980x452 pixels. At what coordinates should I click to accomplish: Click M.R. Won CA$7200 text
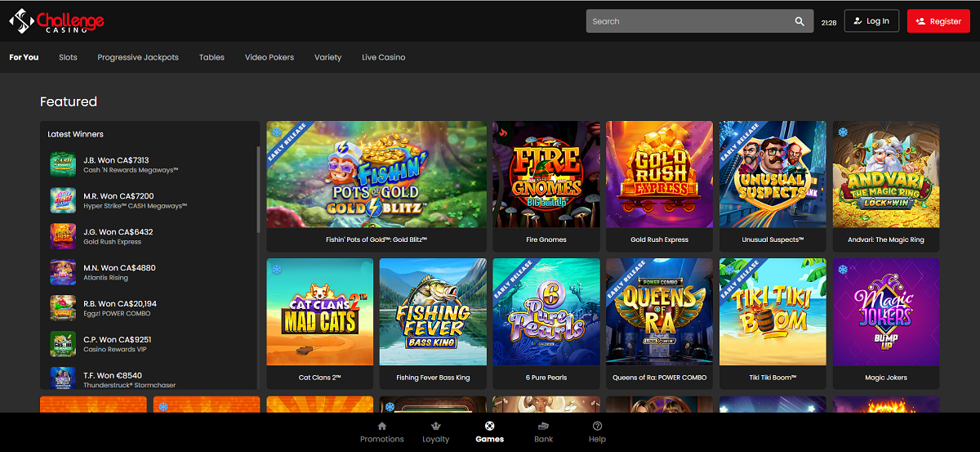click(118, 196)
